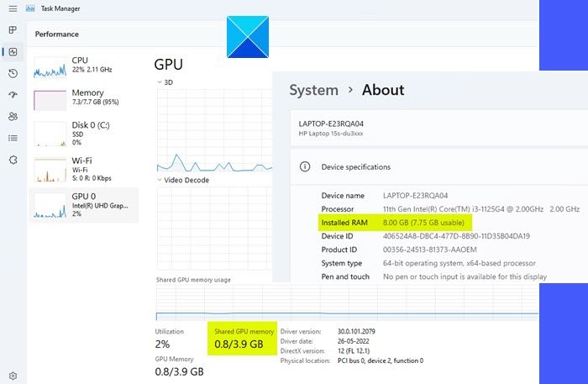Select the Disk 0 (C:) item

(84, 131)
